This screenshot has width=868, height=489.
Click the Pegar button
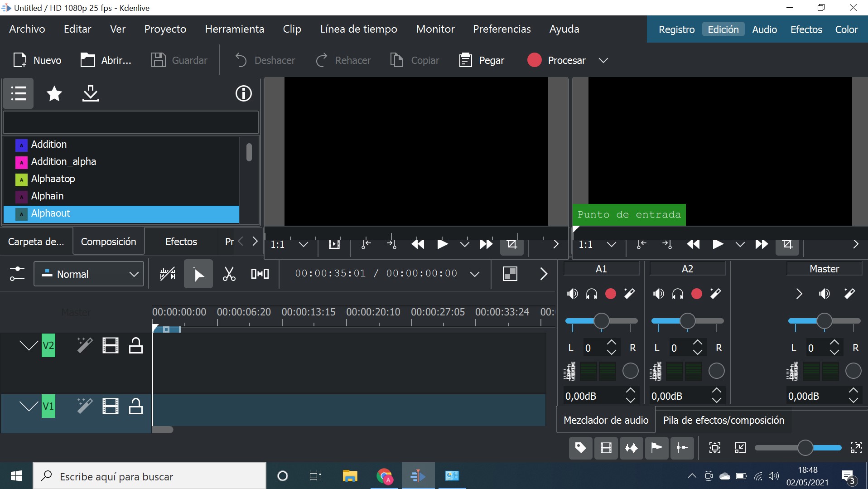tap(481, 60)
